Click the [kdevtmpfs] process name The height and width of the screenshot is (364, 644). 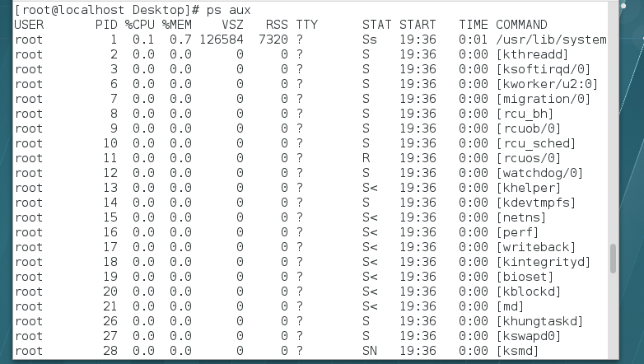[536, 203]
